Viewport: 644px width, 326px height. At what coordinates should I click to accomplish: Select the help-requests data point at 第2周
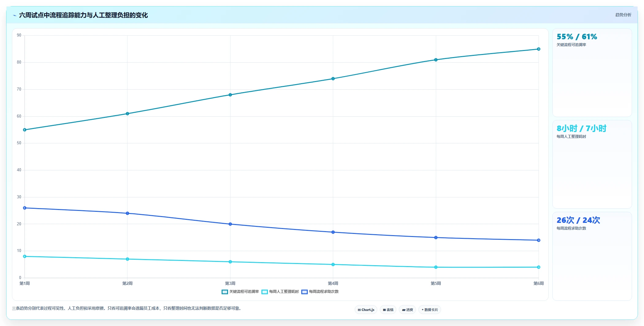coord(128,213)
